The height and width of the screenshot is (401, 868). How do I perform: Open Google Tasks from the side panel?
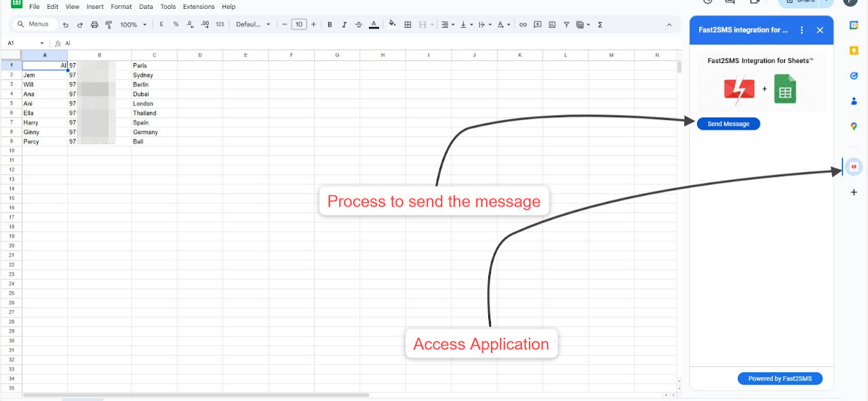854,76
